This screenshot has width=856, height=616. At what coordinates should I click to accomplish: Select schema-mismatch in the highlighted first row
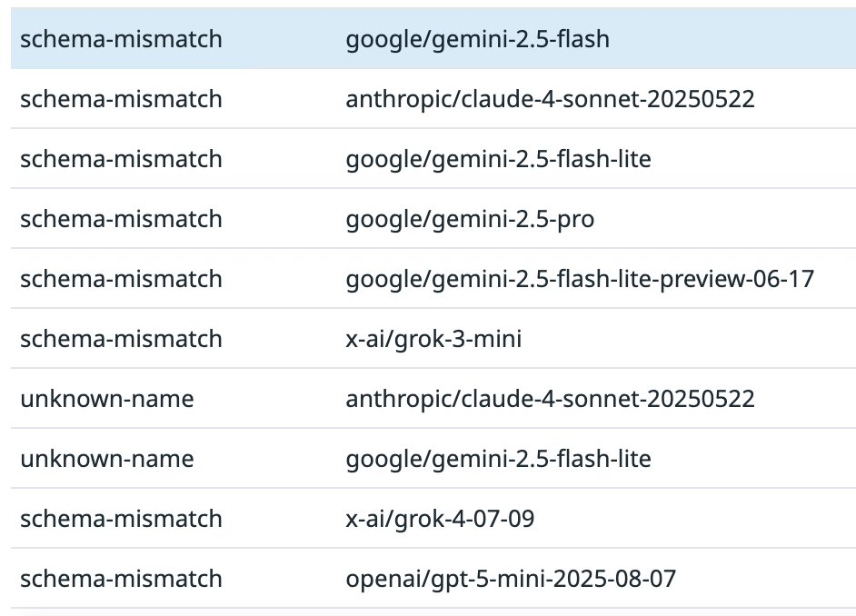(121, 39)
